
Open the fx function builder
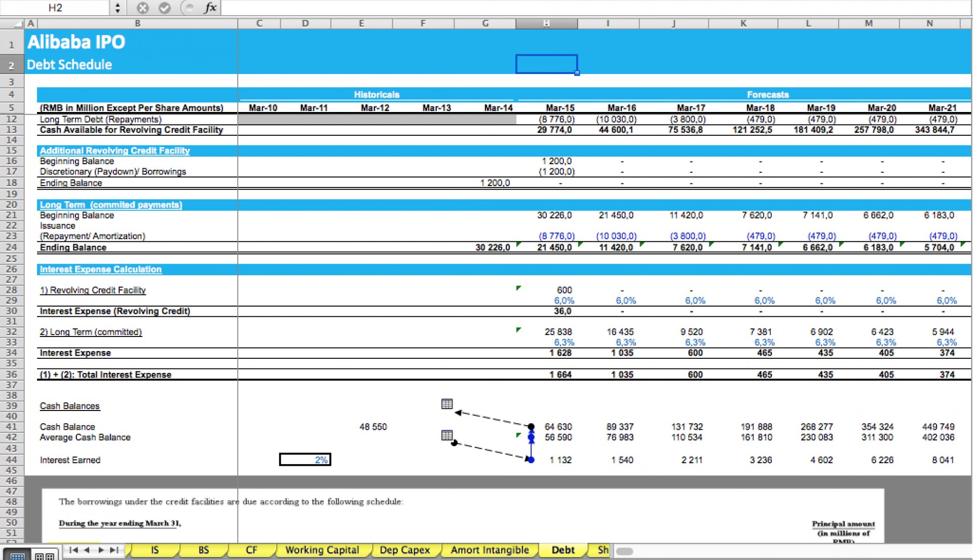tap(210, 8)
